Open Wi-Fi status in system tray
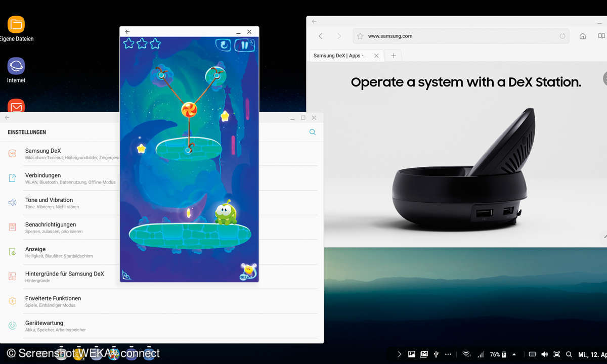This screenshot has height=364, width=607. click(x=466, y=354)
